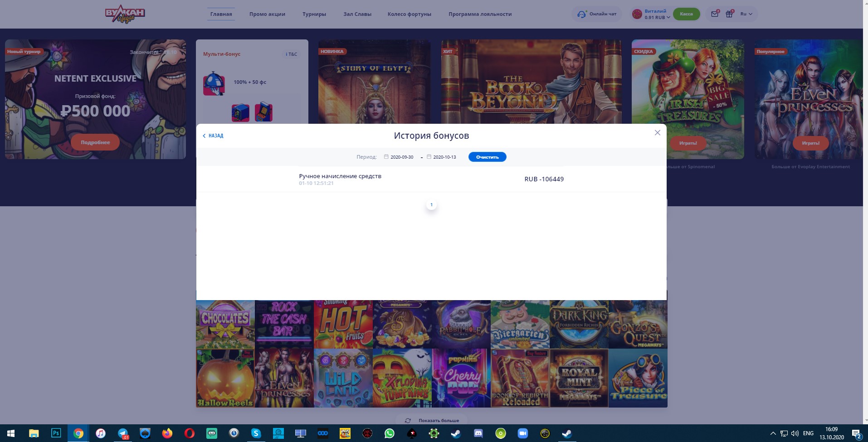
Task: Start the Онлайн чат support chat
Action: [597, 14]
